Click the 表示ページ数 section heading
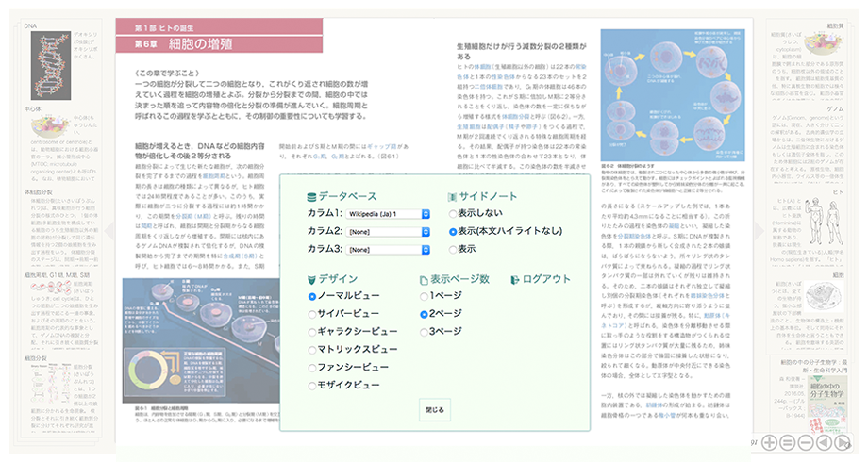868x462 pixels. (460, 279)
